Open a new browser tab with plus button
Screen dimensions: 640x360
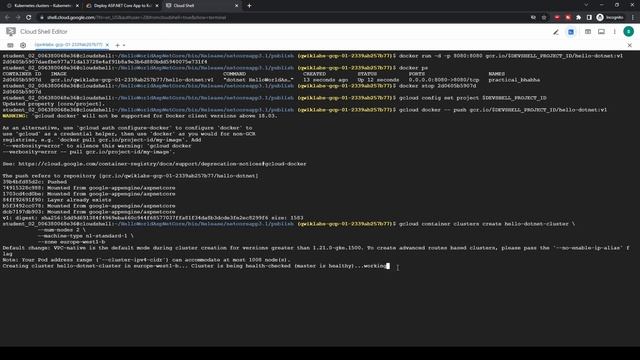click(249, 6)
